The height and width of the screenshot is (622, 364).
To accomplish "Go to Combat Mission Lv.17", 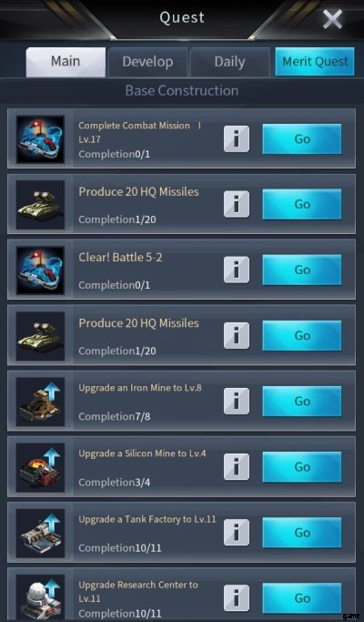I will [302, 138].
